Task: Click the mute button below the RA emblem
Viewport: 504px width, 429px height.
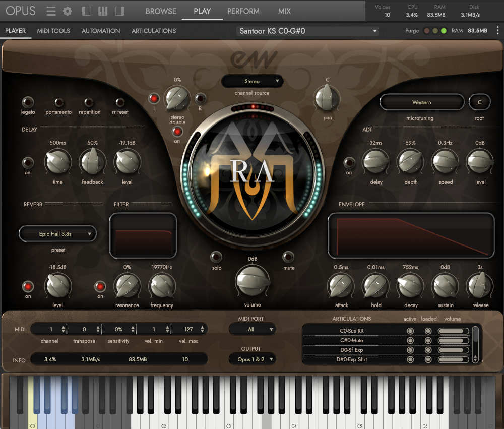Action: tap(288, 257)
